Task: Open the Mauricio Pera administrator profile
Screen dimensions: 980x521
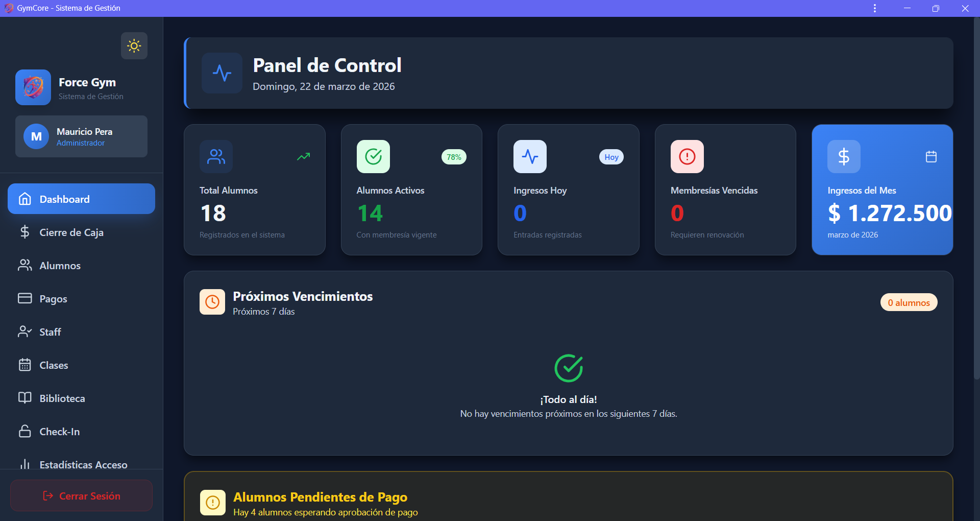Action: click(x=81, y=136)
